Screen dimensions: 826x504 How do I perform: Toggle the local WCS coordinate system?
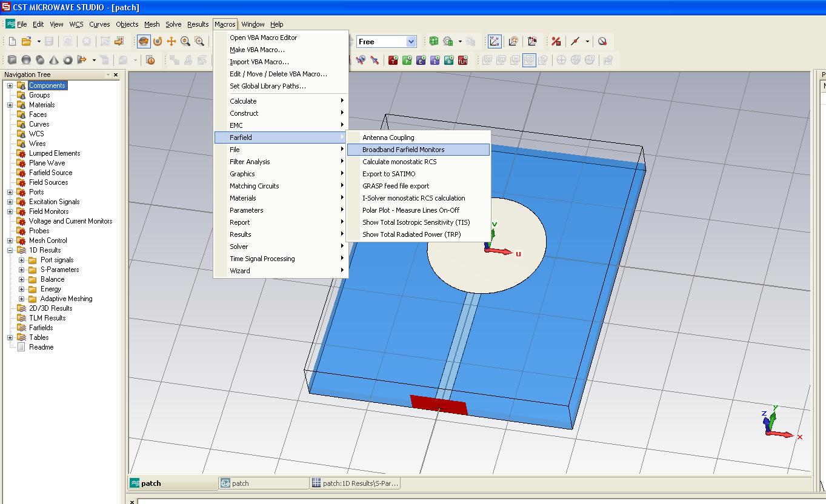point(495,41)
